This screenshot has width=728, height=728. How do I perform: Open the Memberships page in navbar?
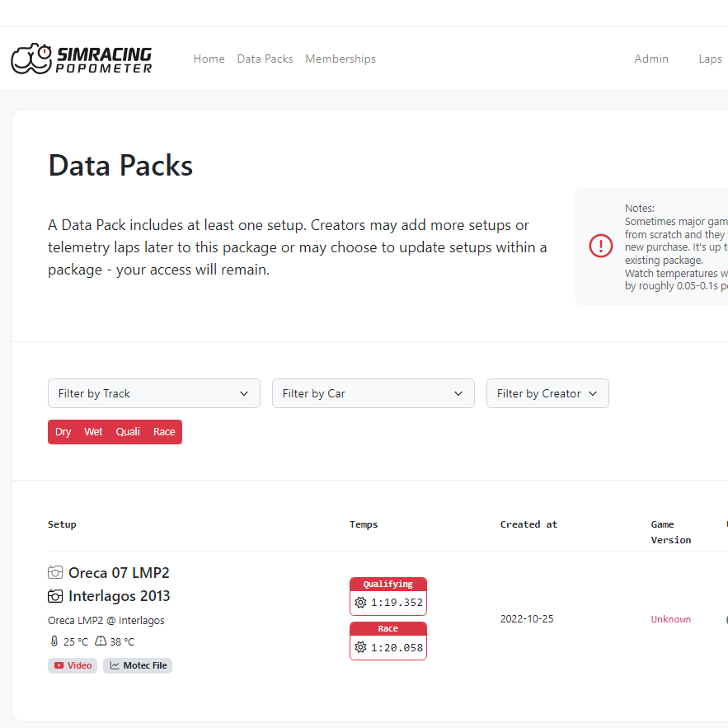pos(341,59)
